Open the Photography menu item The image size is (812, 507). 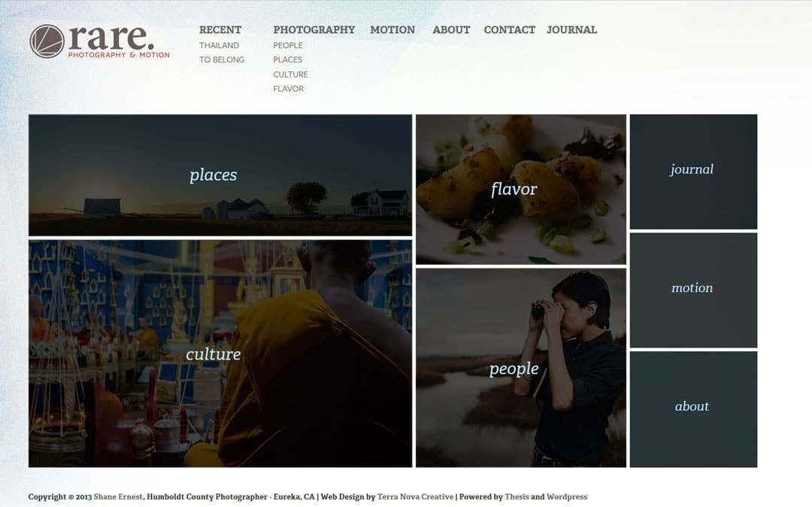pos(314,30)
